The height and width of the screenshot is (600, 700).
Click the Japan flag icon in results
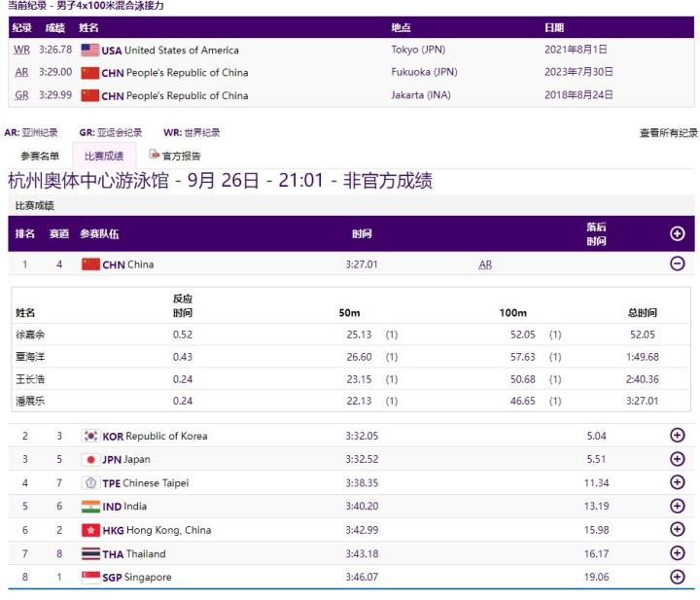coord(90,459)
